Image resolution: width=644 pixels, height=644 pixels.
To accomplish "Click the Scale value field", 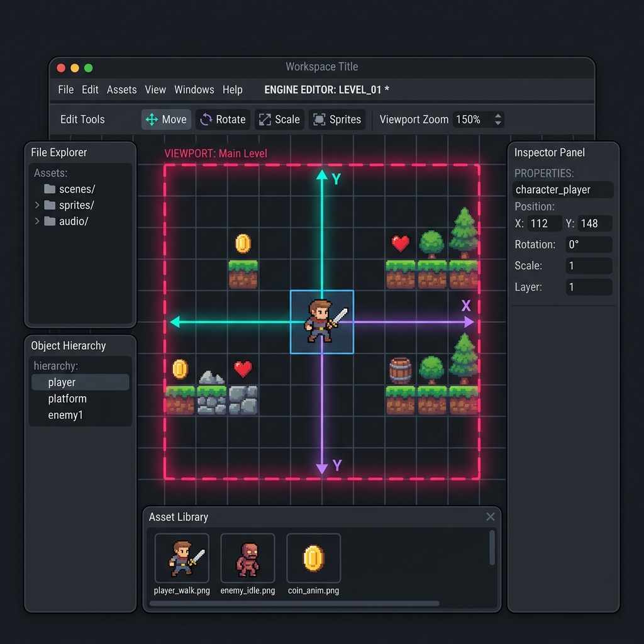I will pyautogui.click(x=589, y=266).
